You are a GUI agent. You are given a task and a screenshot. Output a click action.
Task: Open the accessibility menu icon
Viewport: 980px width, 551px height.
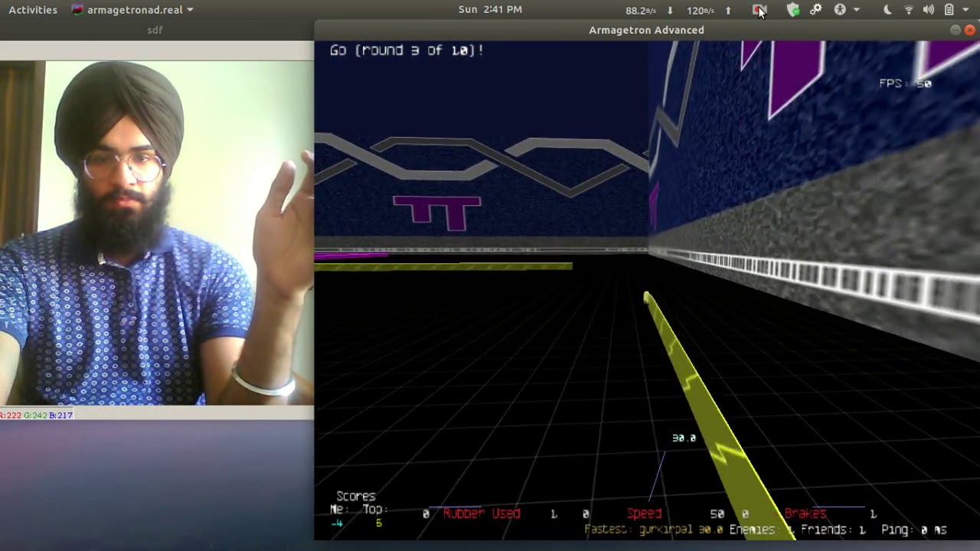[840, 10]
